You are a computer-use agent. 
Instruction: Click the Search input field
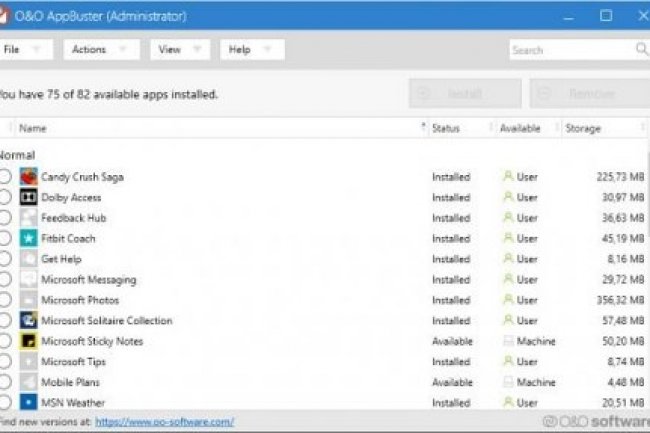click(x=568, y=49)
